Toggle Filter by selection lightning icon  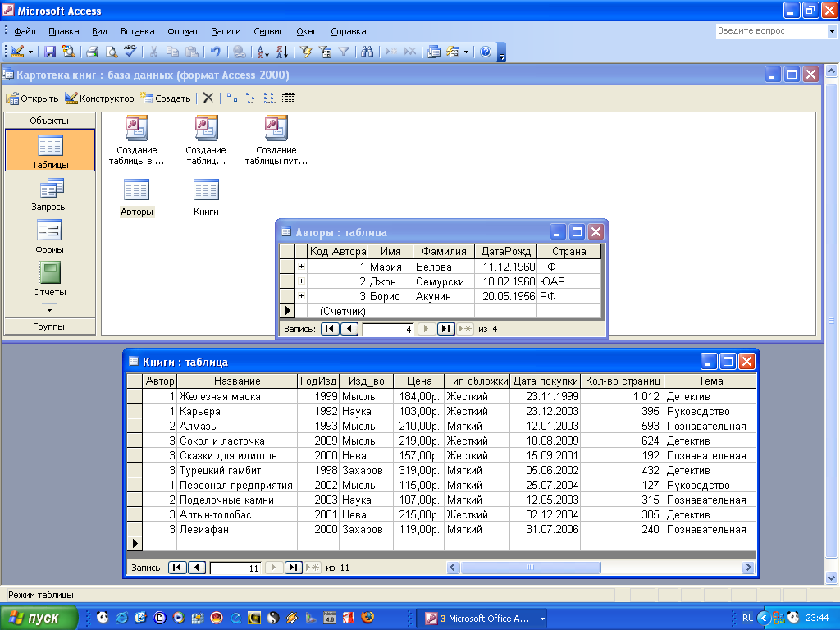point(306,52)
